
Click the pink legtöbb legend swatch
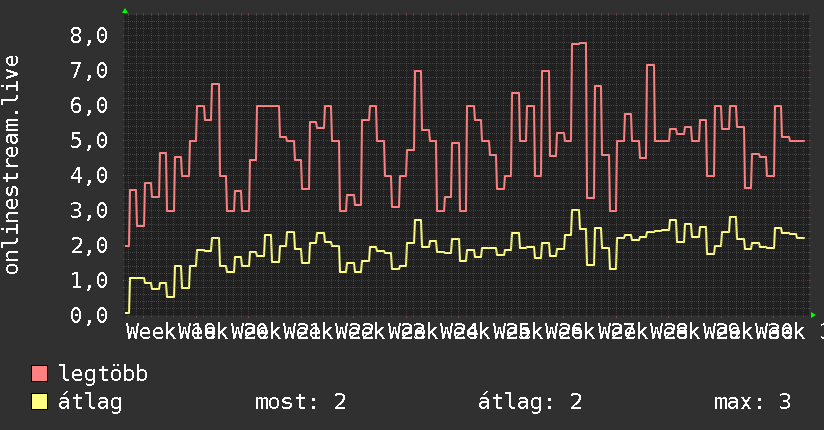click(x=39, y=373)
